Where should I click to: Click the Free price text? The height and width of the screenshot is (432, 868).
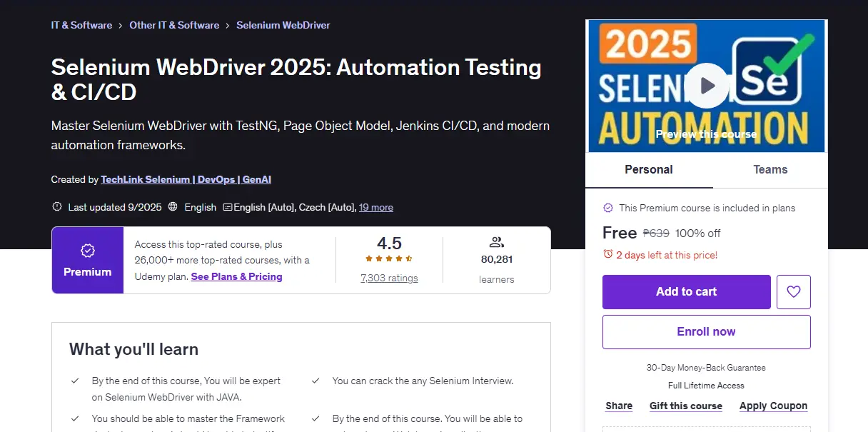point(620,233)
